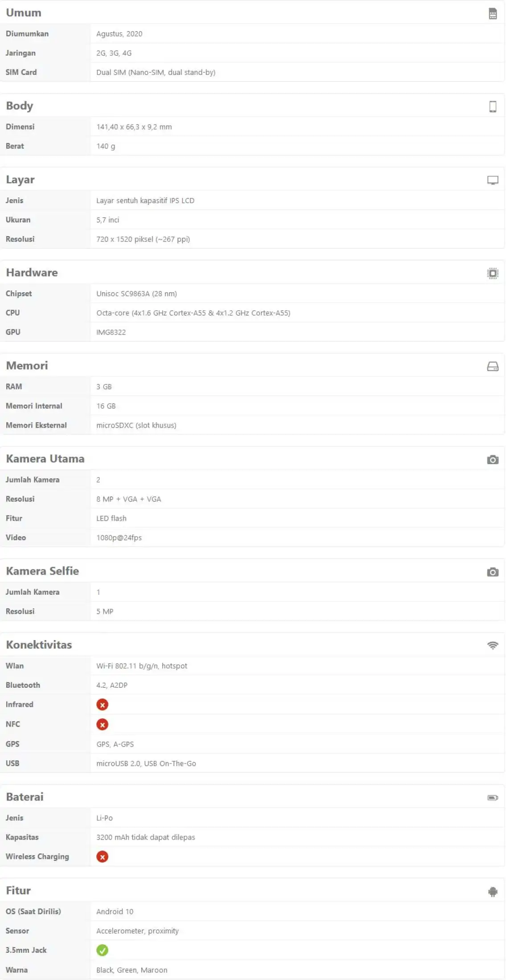Click the Wi-Fi icon beside Konektivitas
Screen dimensions: 506x980
pos(493,645)
